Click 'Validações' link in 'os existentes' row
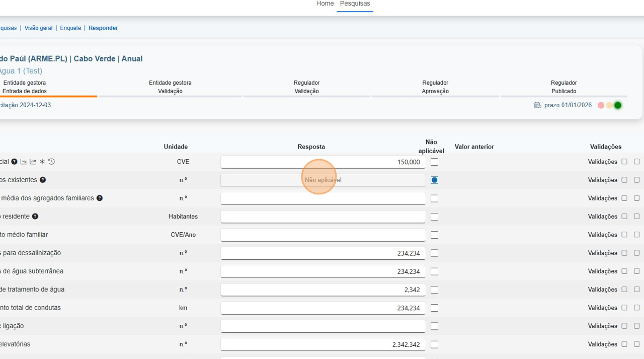The image size is (644, 359). (602, 180)
